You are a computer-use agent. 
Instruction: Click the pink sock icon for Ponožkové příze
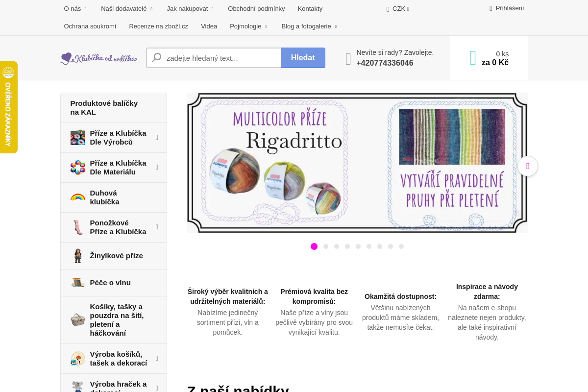tap(77, 227)
